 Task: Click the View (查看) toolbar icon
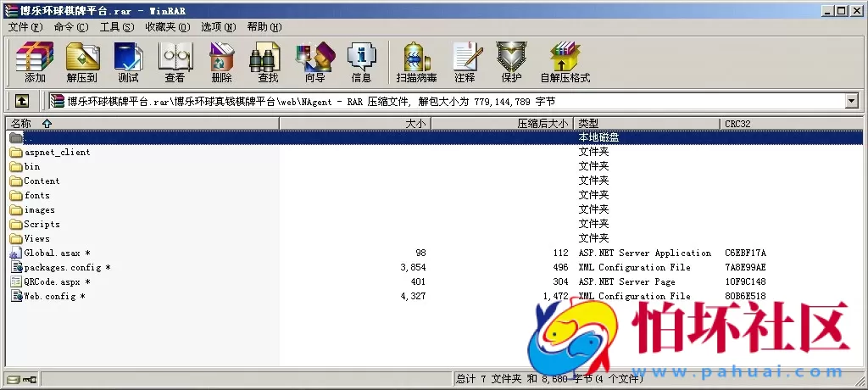[175, 62]
